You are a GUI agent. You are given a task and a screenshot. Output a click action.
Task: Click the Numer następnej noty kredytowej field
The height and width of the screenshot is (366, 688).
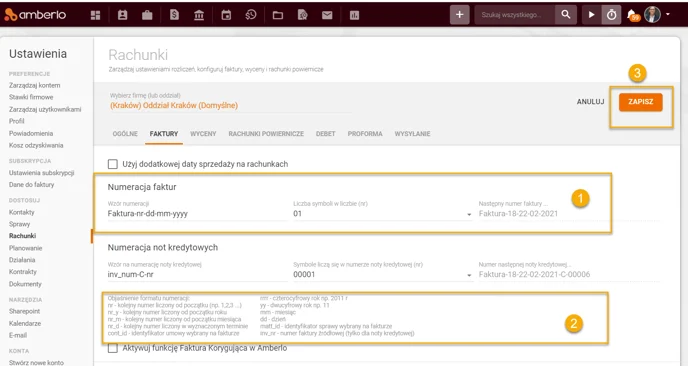569,274
